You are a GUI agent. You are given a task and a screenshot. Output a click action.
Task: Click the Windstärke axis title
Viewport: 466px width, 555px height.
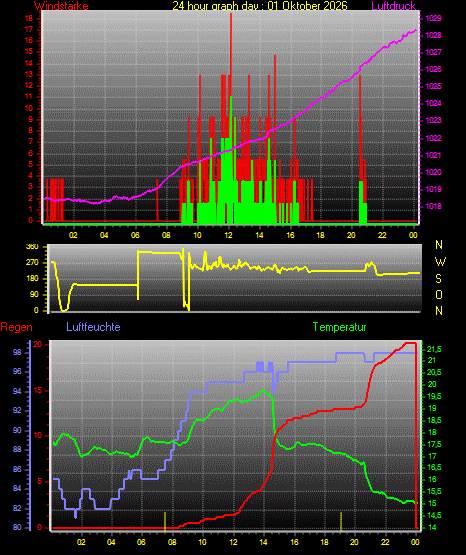[61, 6]
